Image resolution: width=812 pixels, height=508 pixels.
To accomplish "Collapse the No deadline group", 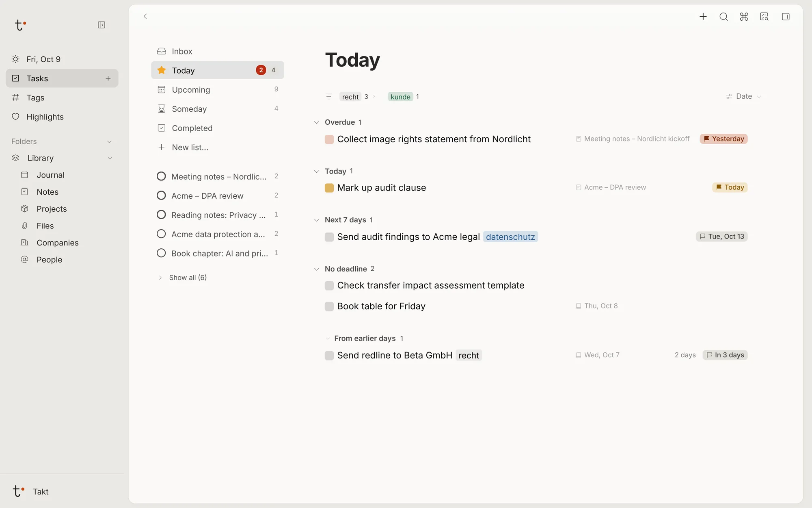I will click(317, 269).
